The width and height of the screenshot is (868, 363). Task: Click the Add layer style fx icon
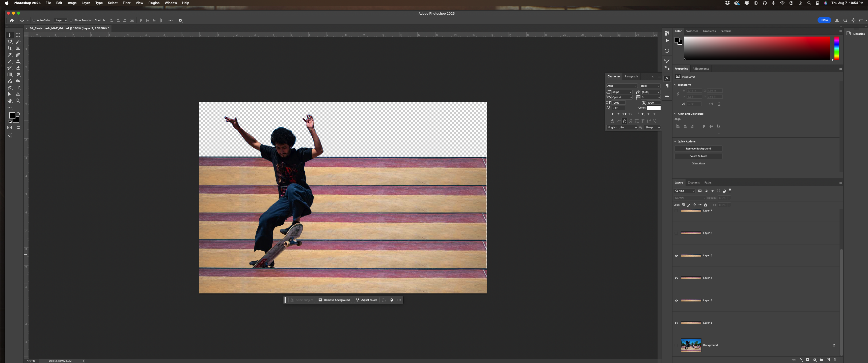801,360
